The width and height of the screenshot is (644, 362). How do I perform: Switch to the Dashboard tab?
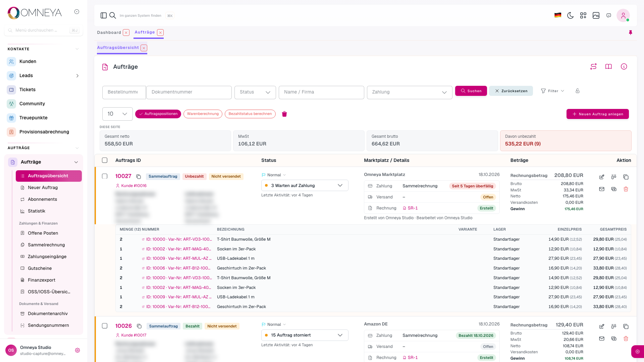pos(109,33)
